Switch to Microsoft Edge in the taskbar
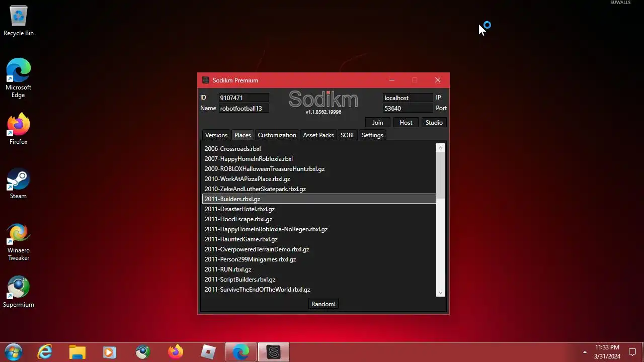 (x=241, y=352)
